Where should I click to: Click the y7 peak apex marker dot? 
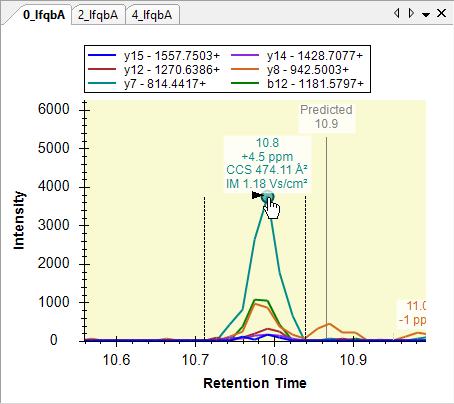[267, 197]
